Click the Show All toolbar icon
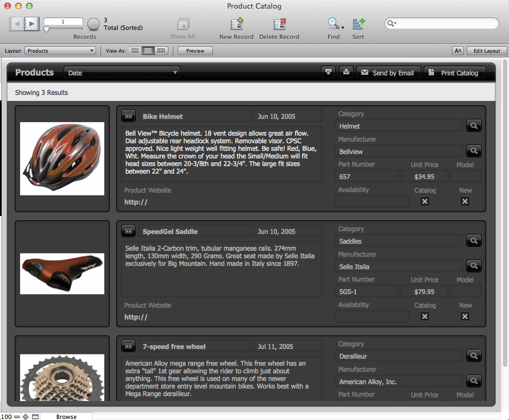 point(183,24)
